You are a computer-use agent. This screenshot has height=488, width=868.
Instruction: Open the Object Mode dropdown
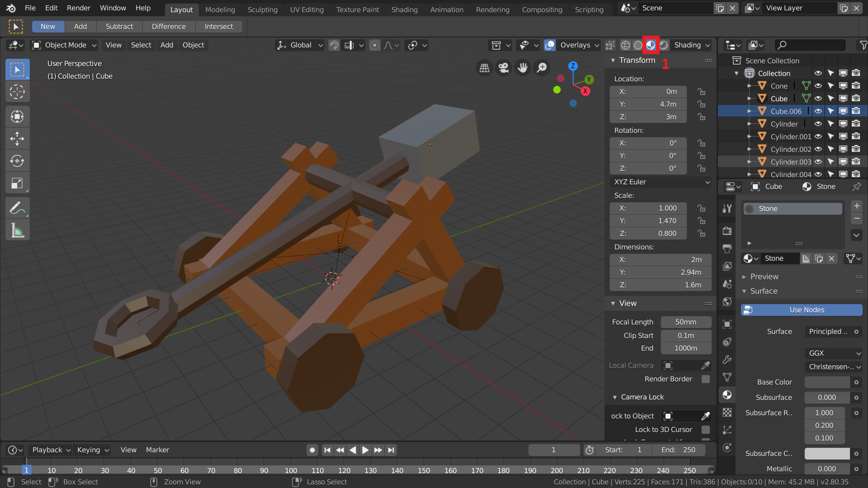(64, 45)
